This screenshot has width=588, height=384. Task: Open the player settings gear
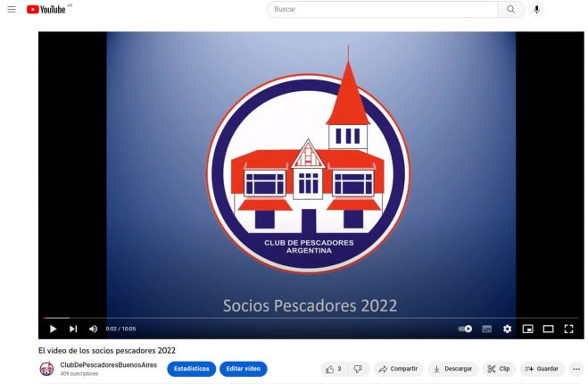(507, 329)
